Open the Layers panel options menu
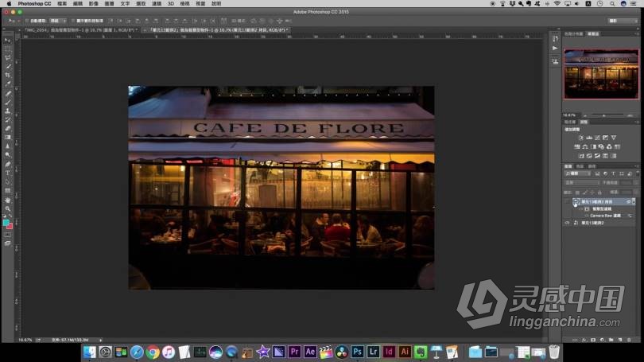Image resolution: width=644 pixels, height=362 pixels. tap(637, 166)
